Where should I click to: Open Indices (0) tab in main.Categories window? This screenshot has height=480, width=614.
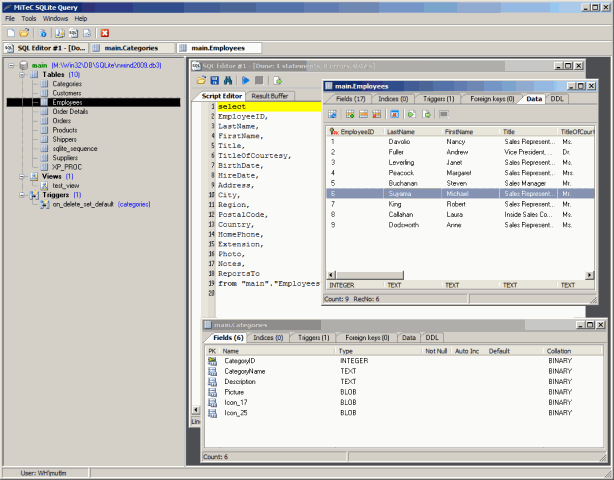pyautogui.click(x=268, y=337)
